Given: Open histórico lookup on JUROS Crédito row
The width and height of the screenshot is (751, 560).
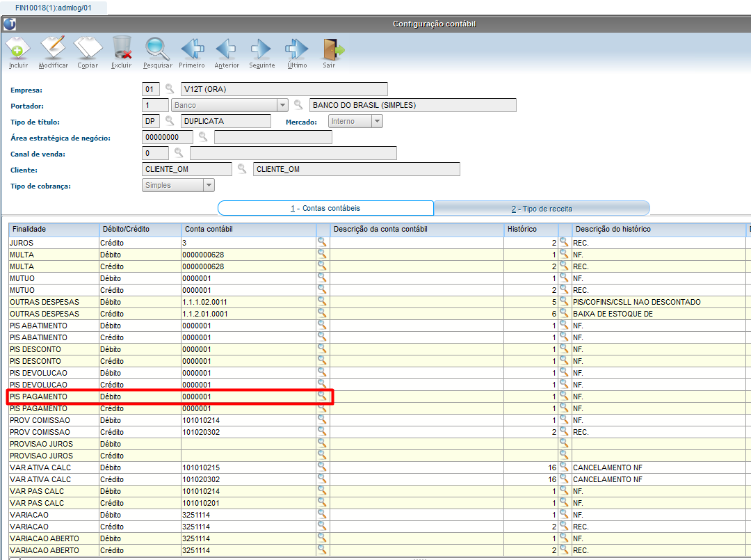Looking at the screenshot, I should click(564, 242).
